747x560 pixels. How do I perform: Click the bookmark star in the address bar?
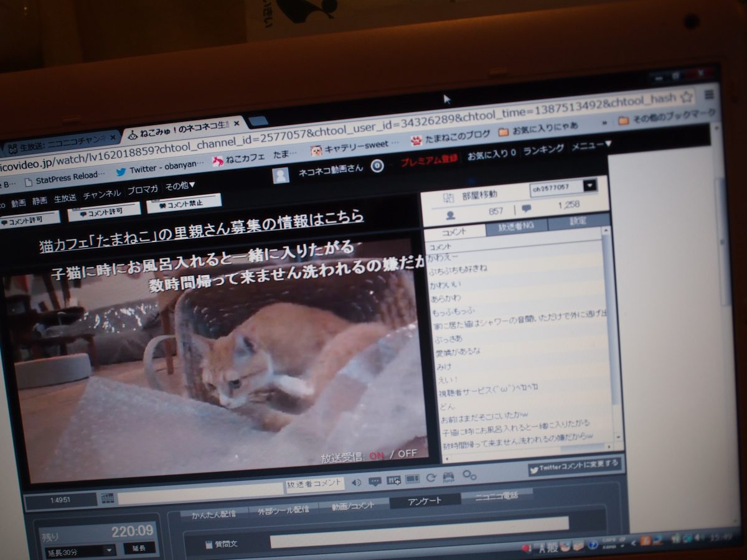[x=686, y=97]
